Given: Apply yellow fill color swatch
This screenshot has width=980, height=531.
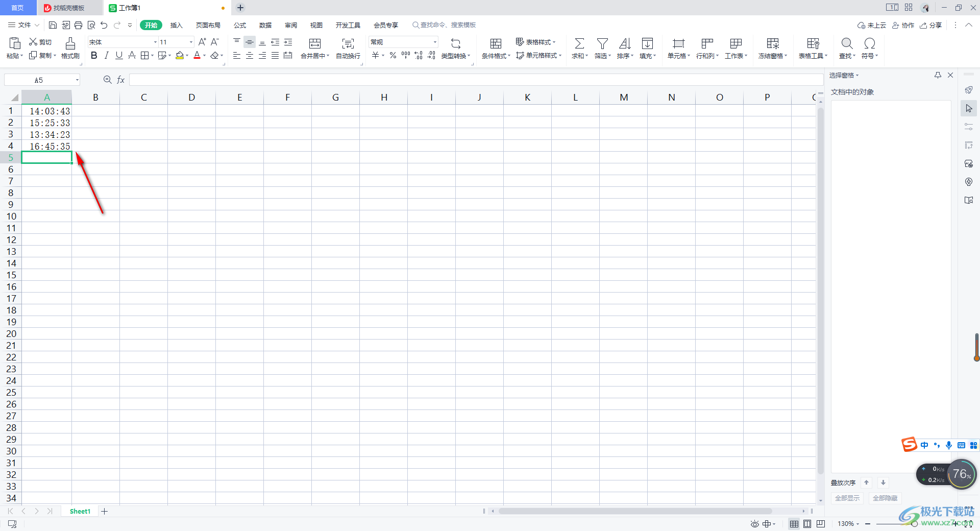Looking at the screenshot, I should pyautogui.click(x=179, y=55).
